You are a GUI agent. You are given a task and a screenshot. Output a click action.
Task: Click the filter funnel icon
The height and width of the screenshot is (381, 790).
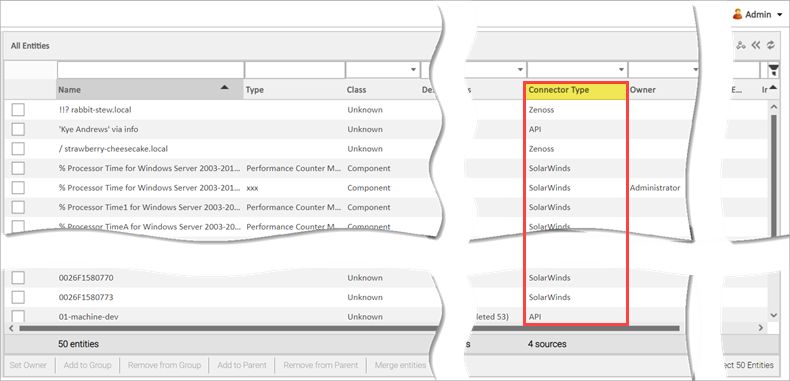(x=774, y=70)
